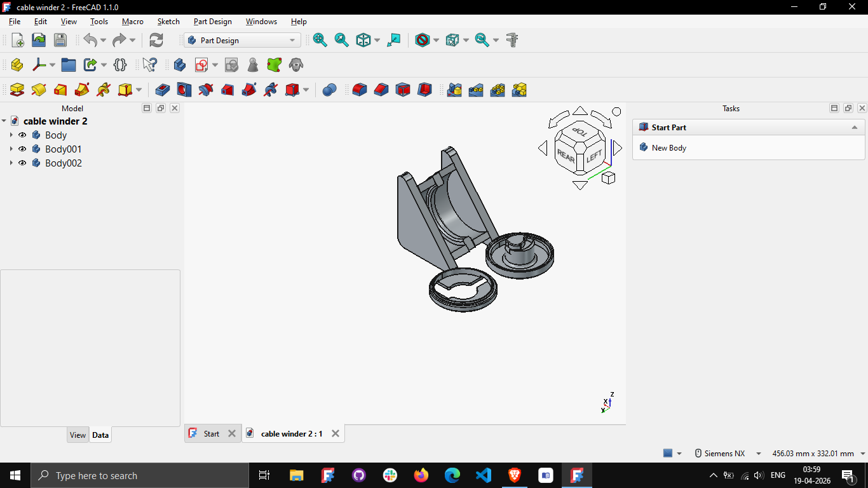
Task: Align view to selected face icon
Action: (x=395, y=40)
